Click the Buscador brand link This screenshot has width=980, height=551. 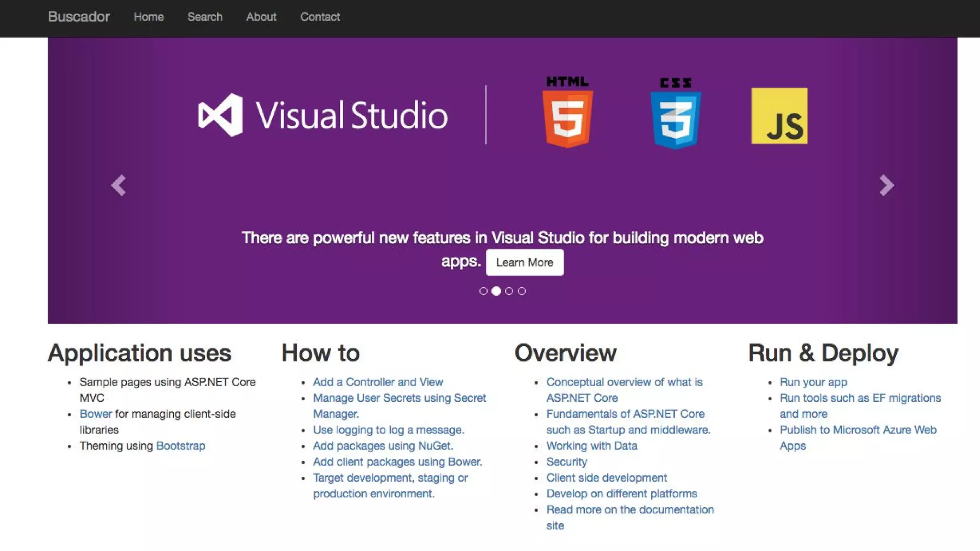(79, 17)
